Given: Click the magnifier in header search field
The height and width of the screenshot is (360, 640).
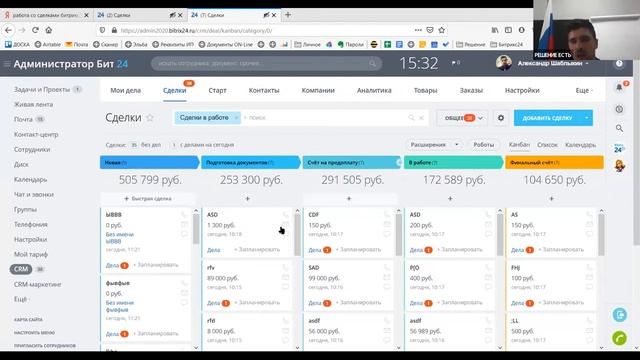Looking at the screenshot, I should (x=372, y=64).
